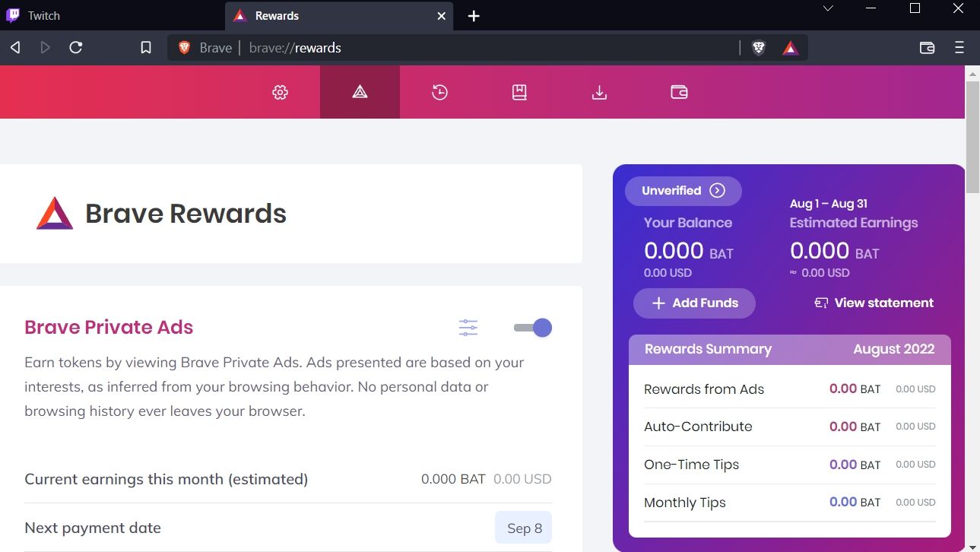
Task: Click the August 2022 summary month
Action: click(894, 349)
